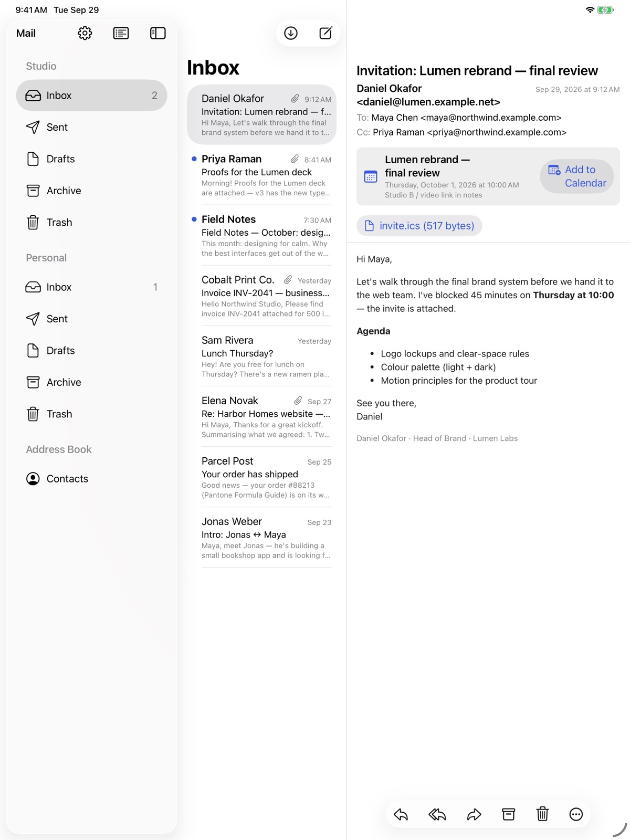Viewport: 630px width, 840px height.
Task: Click the Wi-Fi status icon
Action: coord(590,10)
